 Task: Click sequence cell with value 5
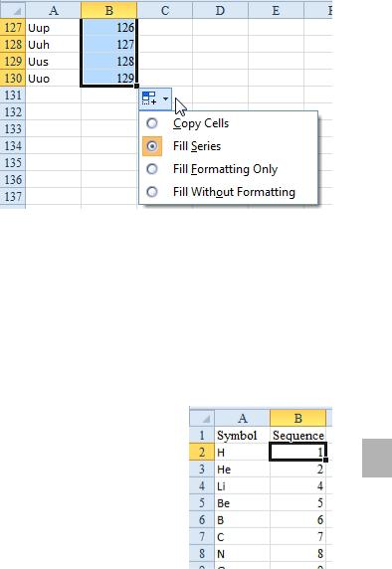[298, 502]
